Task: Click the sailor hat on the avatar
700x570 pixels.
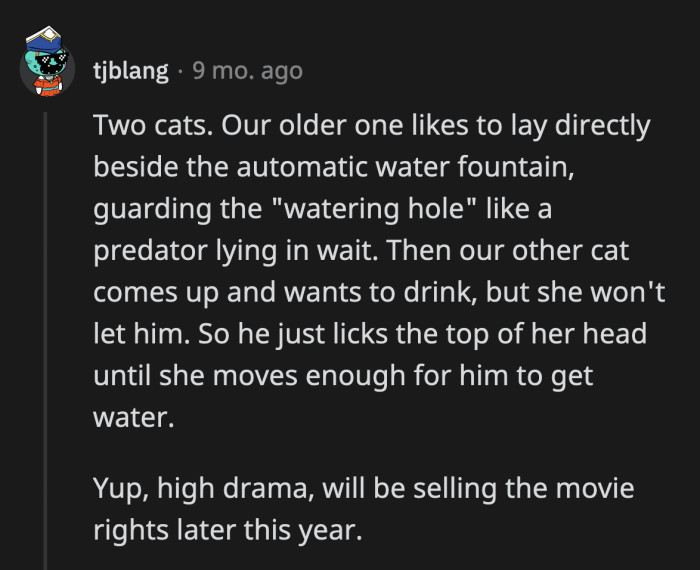Action: (45, 39)
